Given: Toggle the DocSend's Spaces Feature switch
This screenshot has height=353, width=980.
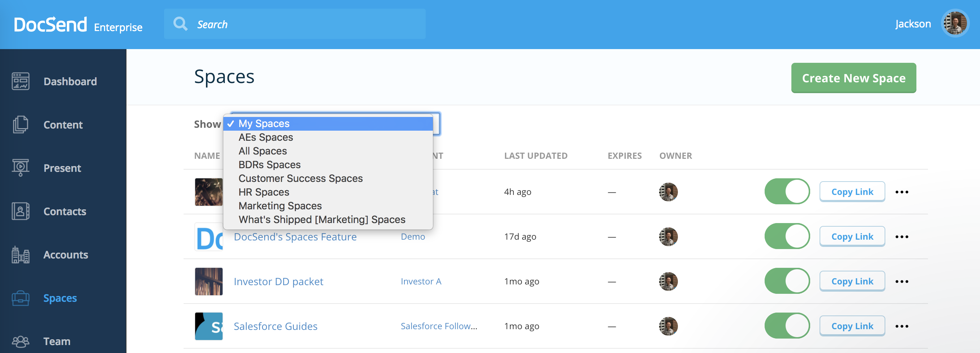Looking at the screenshot, I should [x=787, y=236].
